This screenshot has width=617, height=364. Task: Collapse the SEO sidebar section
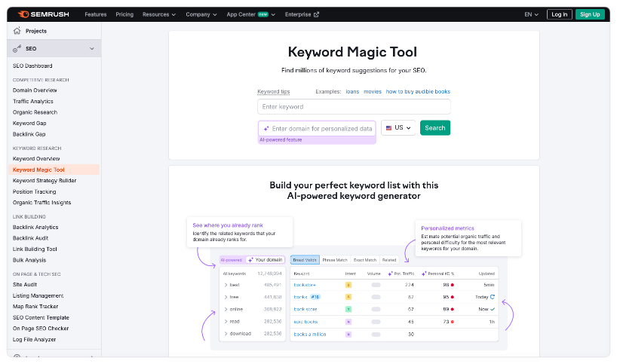tap(92, 49)
